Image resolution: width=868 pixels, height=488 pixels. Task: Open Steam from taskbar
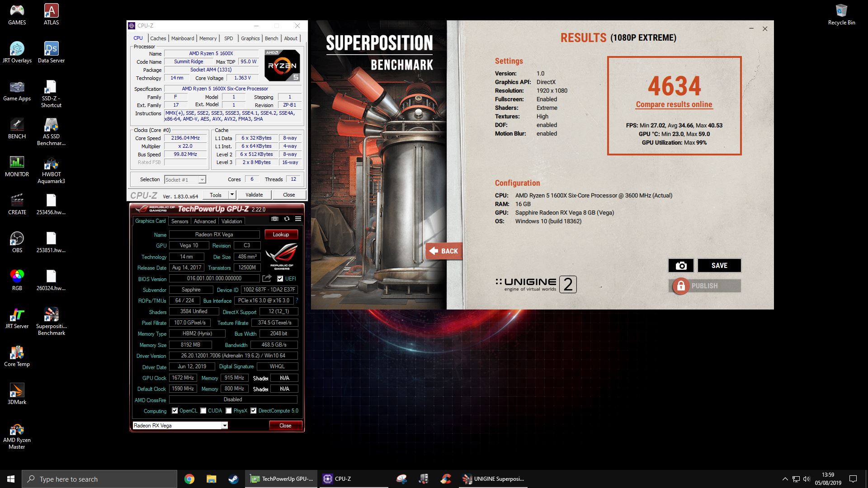(x=234, y=479)
